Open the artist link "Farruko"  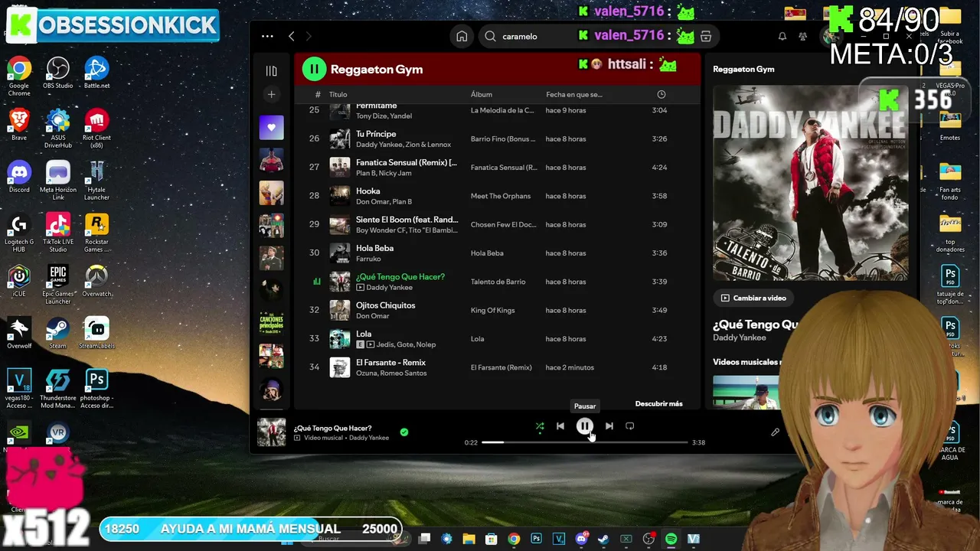point(368,259)
